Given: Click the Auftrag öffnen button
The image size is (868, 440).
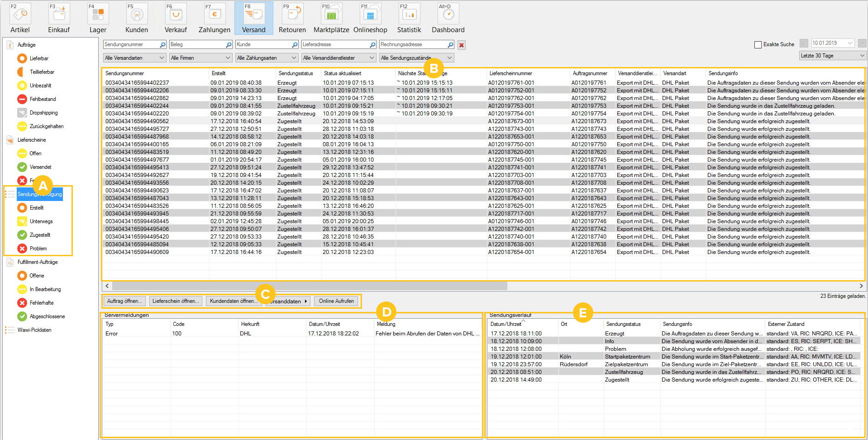Looking at the screenshot, I should pyautogui.click(x=124, y=301).
